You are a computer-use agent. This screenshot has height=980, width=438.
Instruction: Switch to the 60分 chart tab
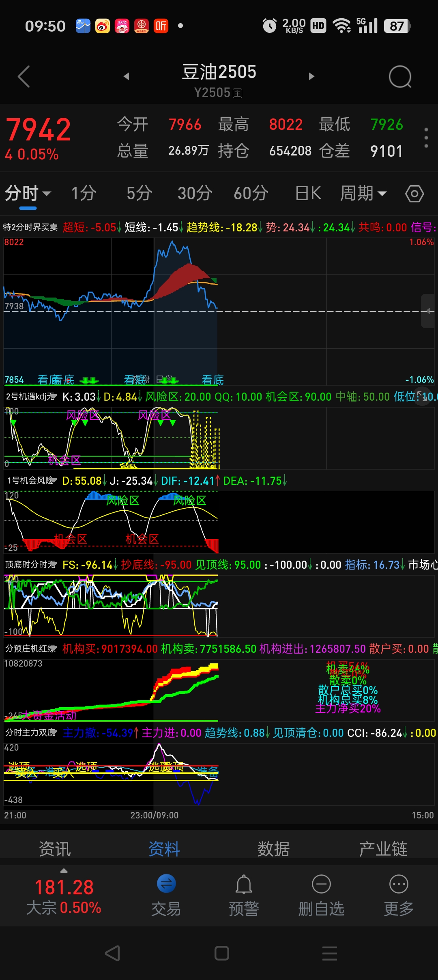[x=251, y=193]
